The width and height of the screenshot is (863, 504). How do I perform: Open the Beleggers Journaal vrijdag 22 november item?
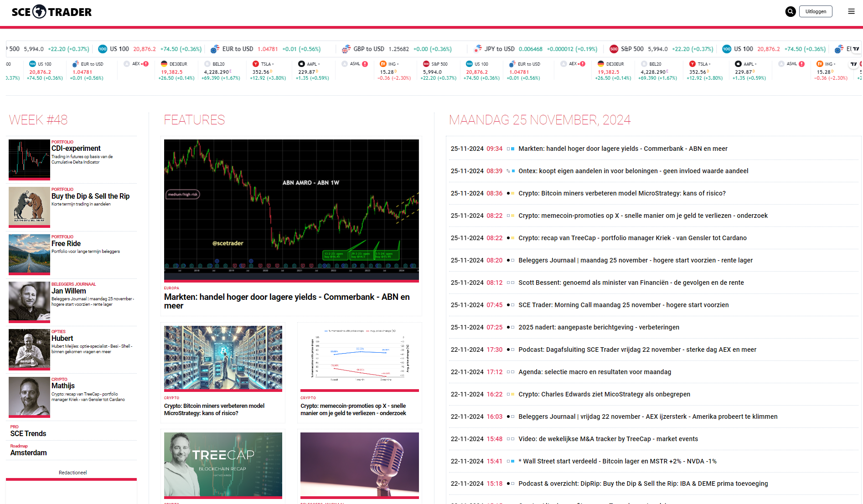pyautogui.click(x=648, y=417)
